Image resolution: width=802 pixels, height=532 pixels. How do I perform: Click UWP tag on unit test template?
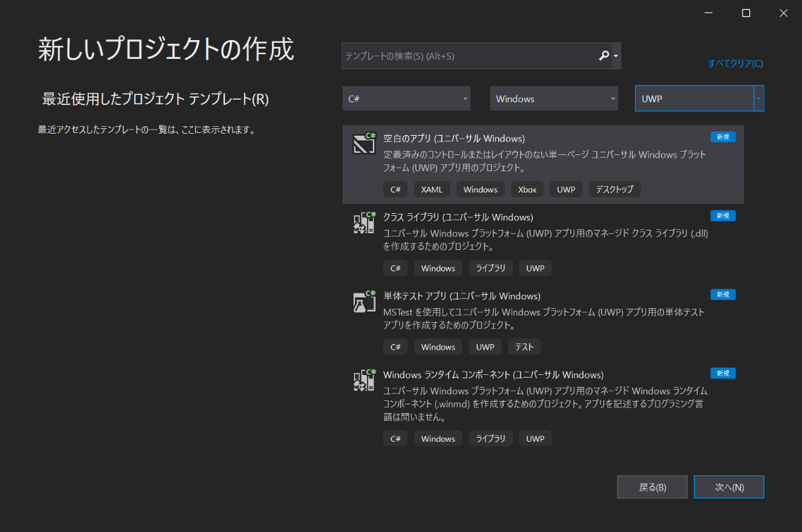tap(485, 347)
